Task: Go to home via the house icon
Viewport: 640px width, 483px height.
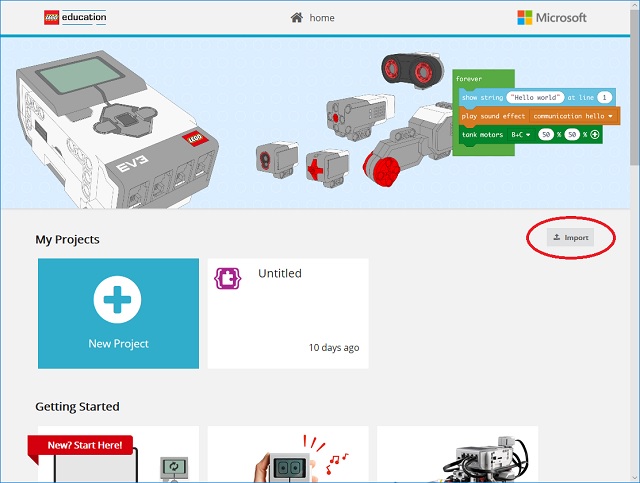Action: (x=296, y=17)
